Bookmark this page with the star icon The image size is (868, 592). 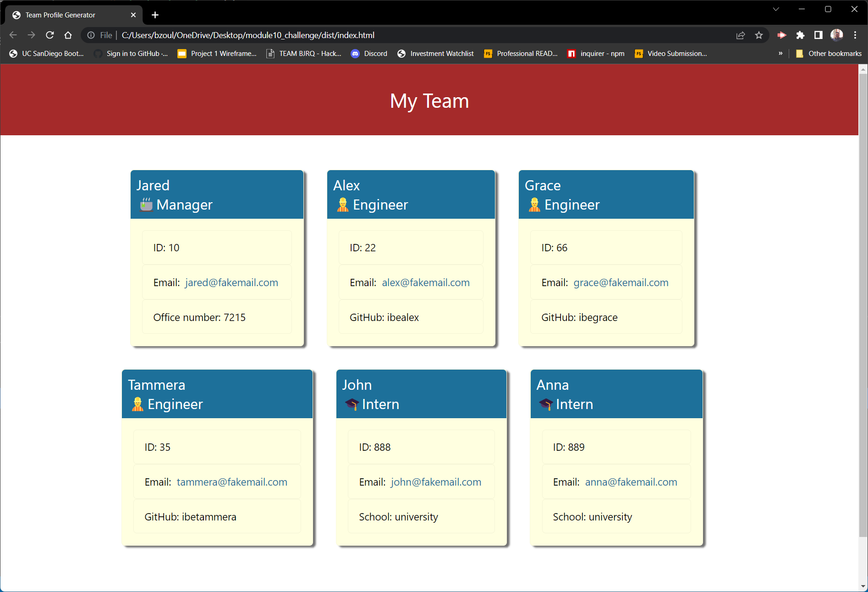tap(759, 35)
